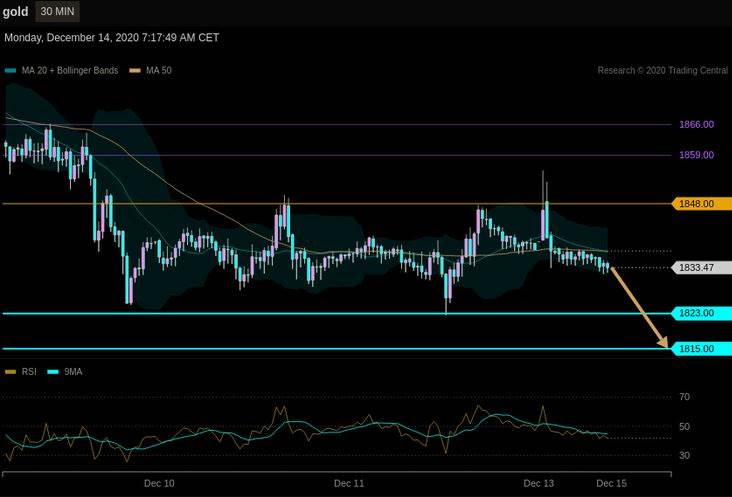This screenshot has width=732, height=497.
Task: Click the RSI 50 level label
Action: point(684,427)
